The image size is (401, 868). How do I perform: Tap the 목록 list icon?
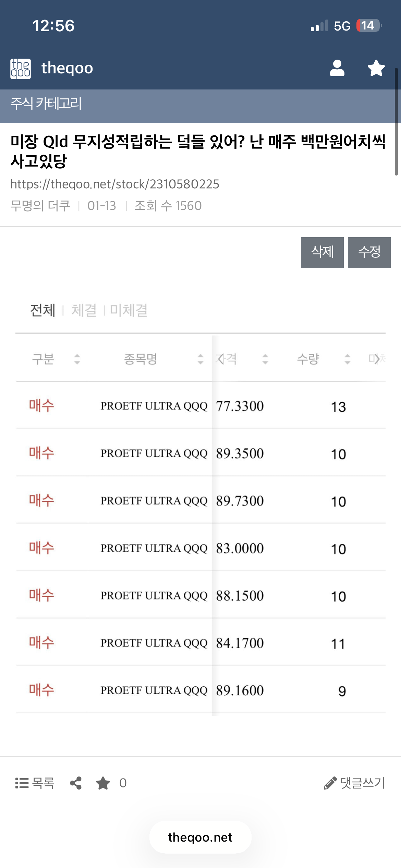tap(22, 783)
